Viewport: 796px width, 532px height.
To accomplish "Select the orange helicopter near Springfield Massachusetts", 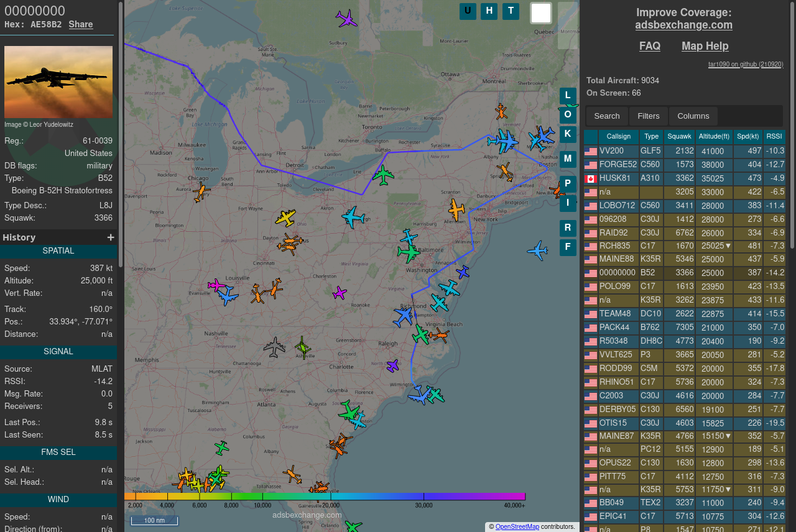I will coord(505,171).
